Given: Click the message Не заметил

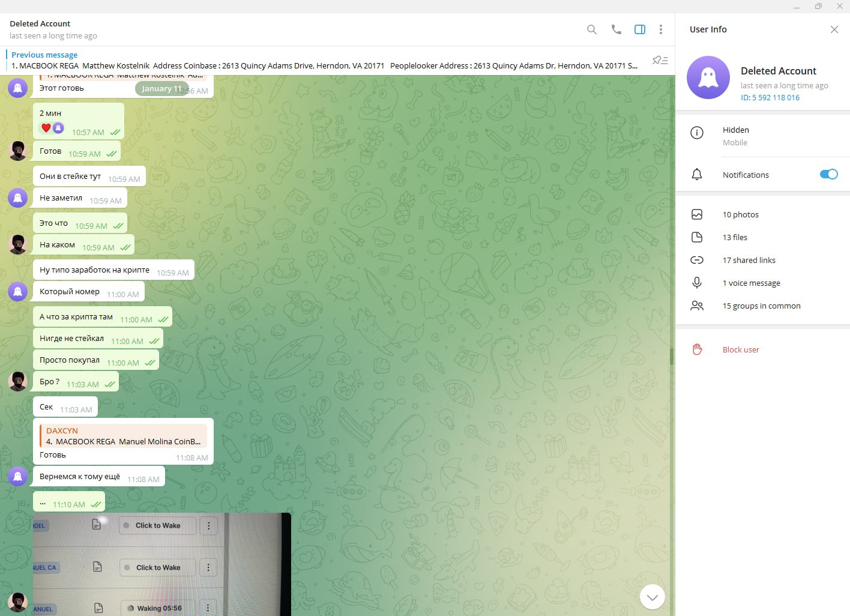Looking at the screenshot, I should click(x=80, y=198).
